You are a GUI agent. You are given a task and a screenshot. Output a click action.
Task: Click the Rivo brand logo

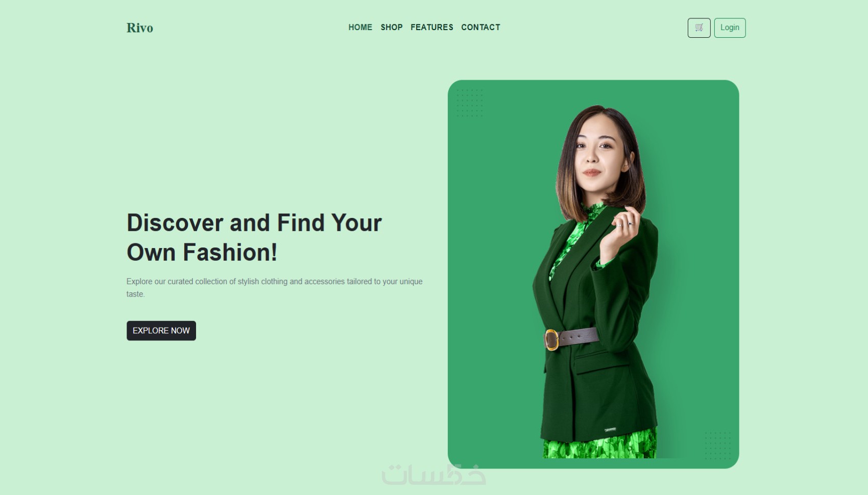point(140,28)
